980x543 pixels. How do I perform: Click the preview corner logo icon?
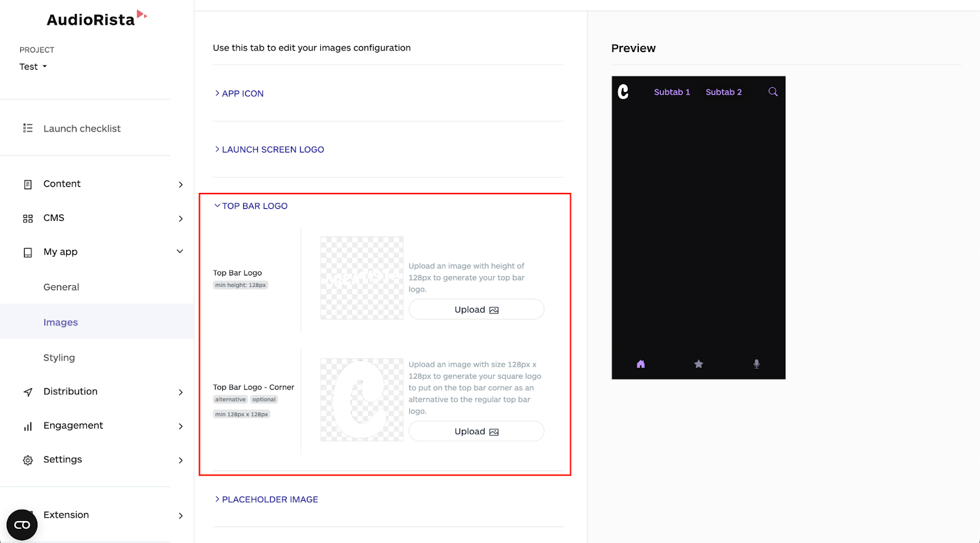click(623, 92)
